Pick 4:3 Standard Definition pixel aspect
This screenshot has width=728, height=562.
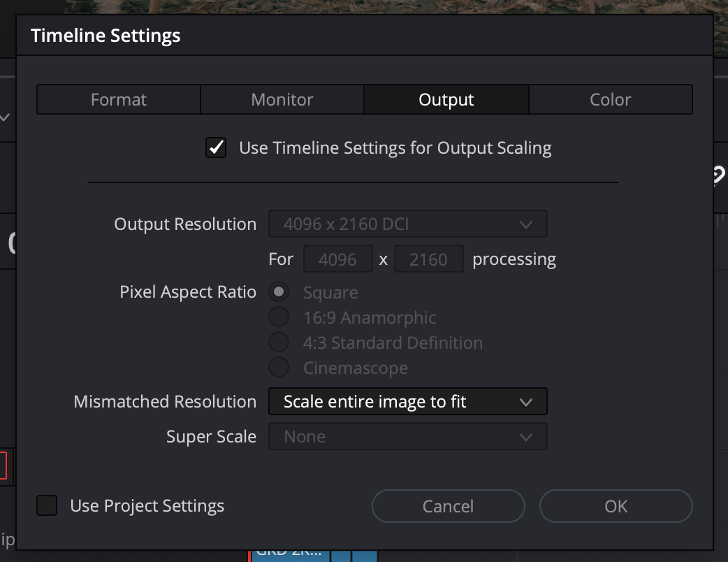(x=279, y=343)
